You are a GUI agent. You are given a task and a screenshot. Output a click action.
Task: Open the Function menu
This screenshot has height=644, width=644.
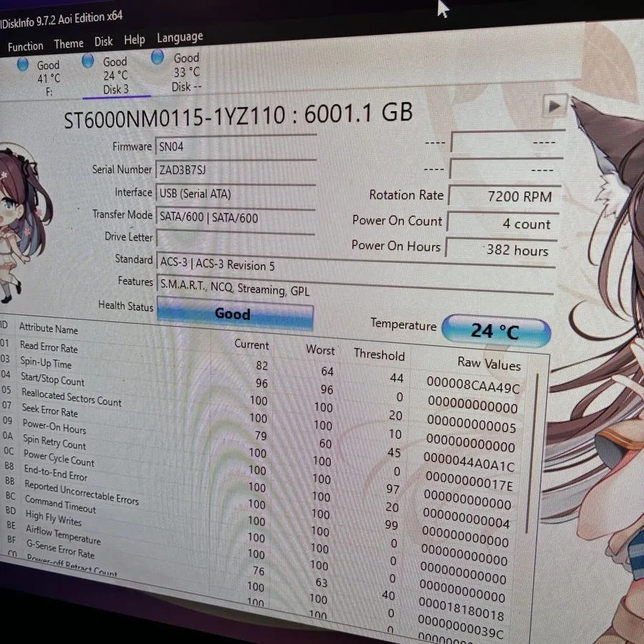tap(25, 47)
